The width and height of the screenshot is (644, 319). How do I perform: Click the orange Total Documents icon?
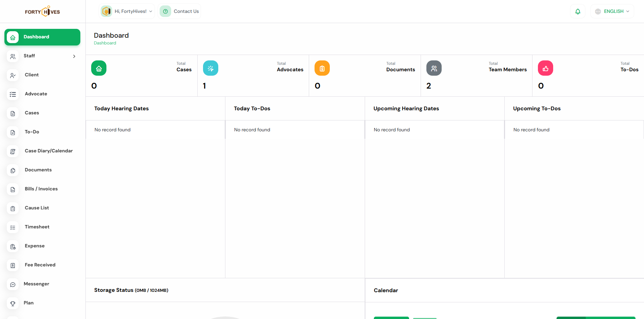point(322,68)
